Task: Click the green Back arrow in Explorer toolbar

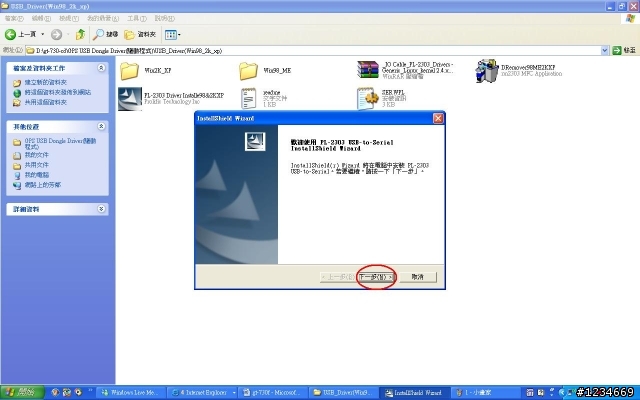Action: [11, 35]
